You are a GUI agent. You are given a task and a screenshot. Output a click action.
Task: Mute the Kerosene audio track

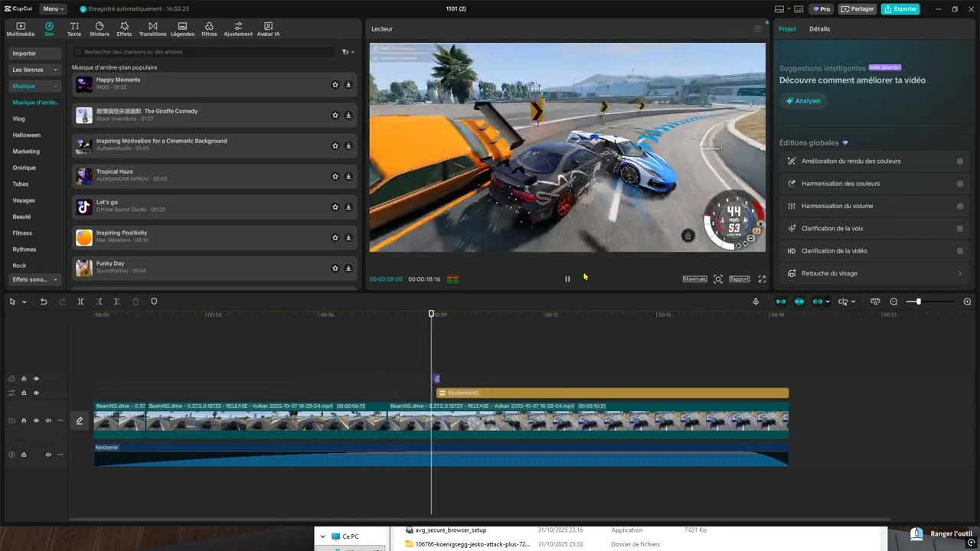point(48,455)
